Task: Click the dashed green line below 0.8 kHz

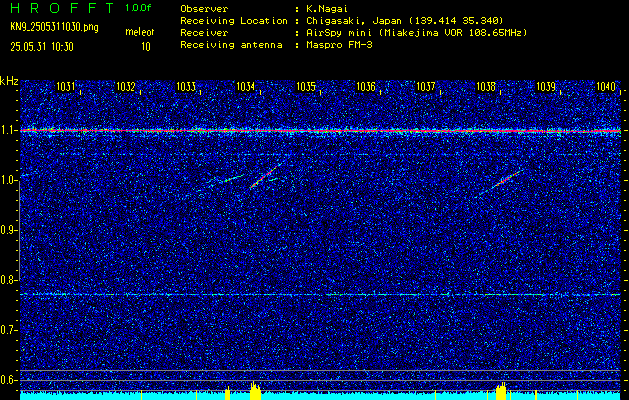Action: click(321, 294)
